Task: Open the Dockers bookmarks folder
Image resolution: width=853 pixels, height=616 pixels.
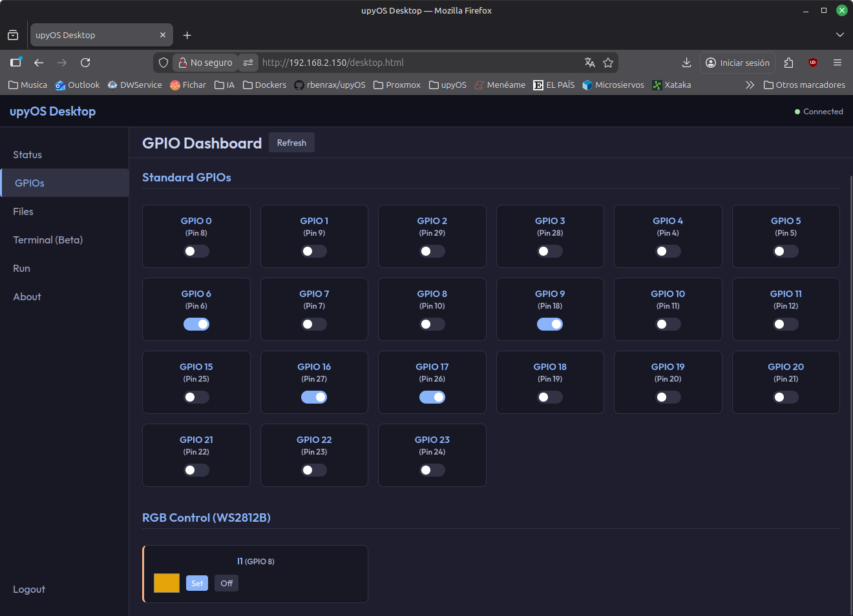Action: (264, 85)
